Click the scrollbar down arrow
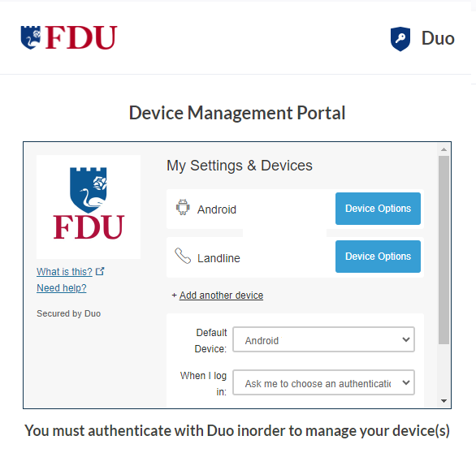 (x=444, y=401)
